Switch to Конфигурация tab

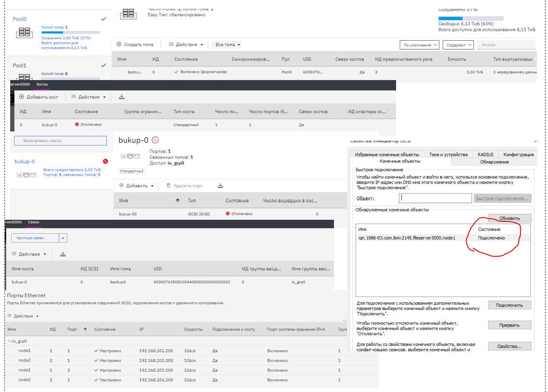click(519, 154)
